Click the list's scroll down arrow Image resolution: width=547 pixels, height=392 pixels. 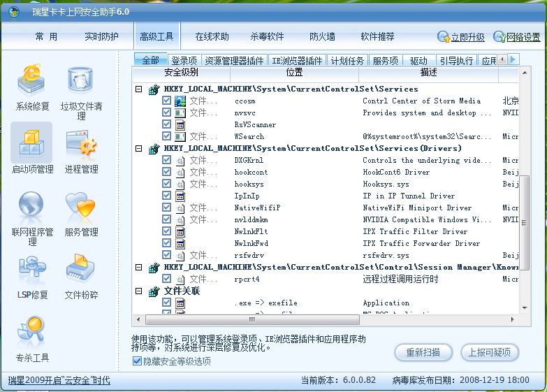click(525, 308)
